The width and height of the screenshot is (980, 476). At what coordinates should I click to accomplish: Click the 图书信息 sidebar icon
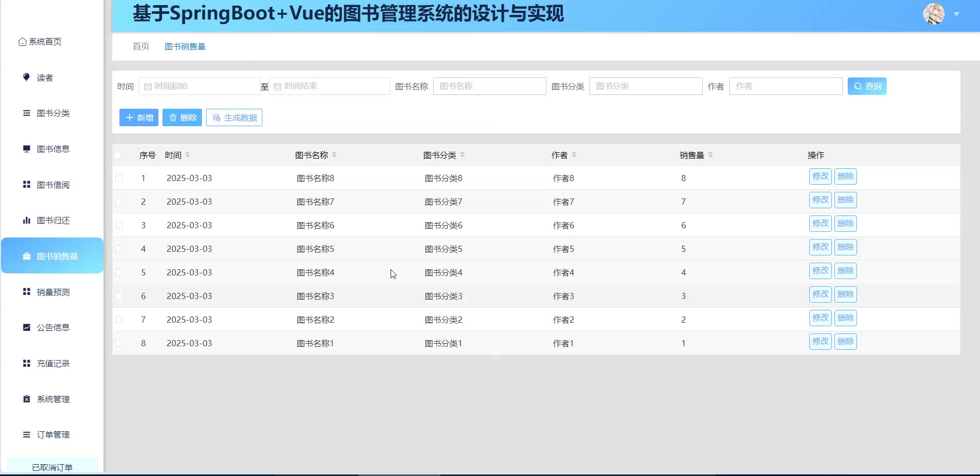coord(27,149)
